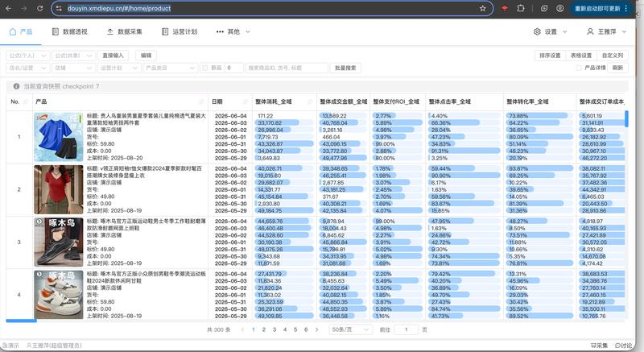
Task: Click the red extension icon in browser toolbar
Action: (x=505, y=8)
